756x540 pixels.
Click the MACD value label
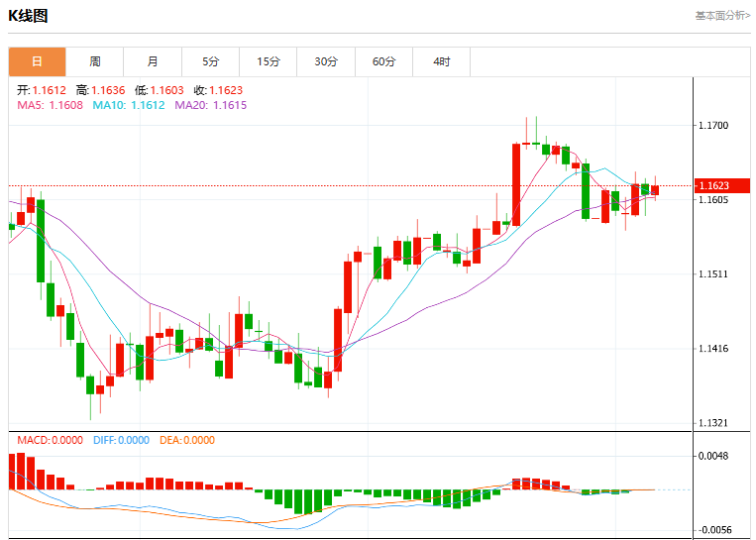50,440
